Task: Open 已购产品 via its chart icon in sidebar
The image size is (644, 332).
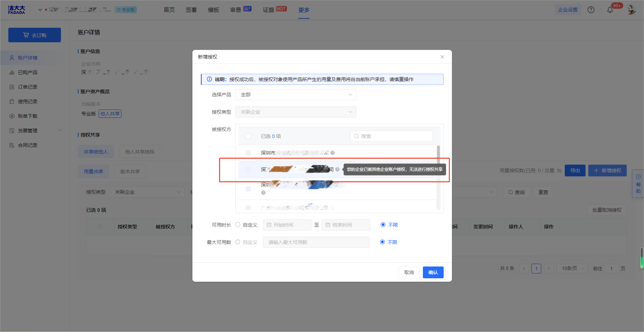Action: click(12, 72)
